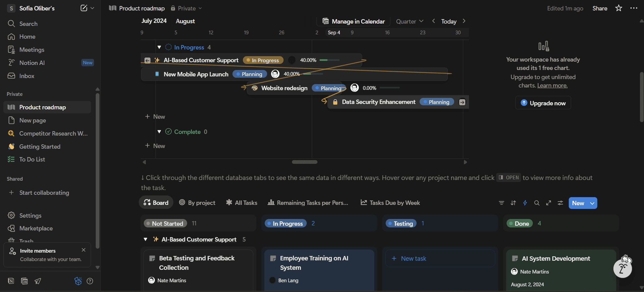The image size is (644, 292).
Task: Open the Quarter timescale dropdown
Action: coord(409,21)
